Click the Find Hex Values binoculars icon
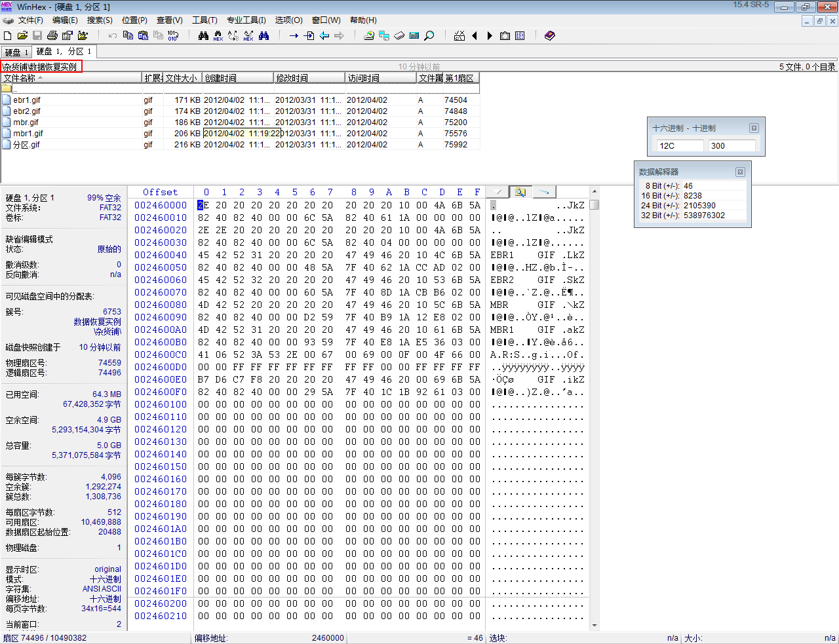839x644 pixels. tap(218, 35)
